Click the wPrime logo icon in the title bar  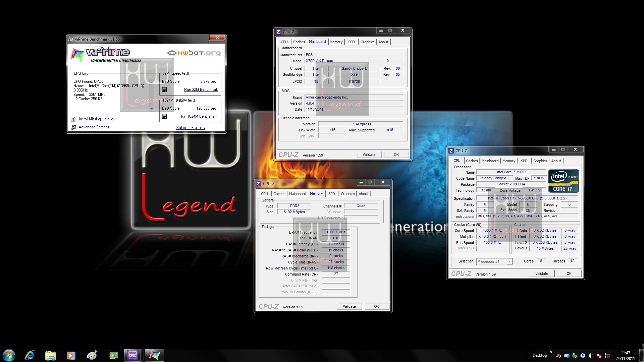click(71, 39)
